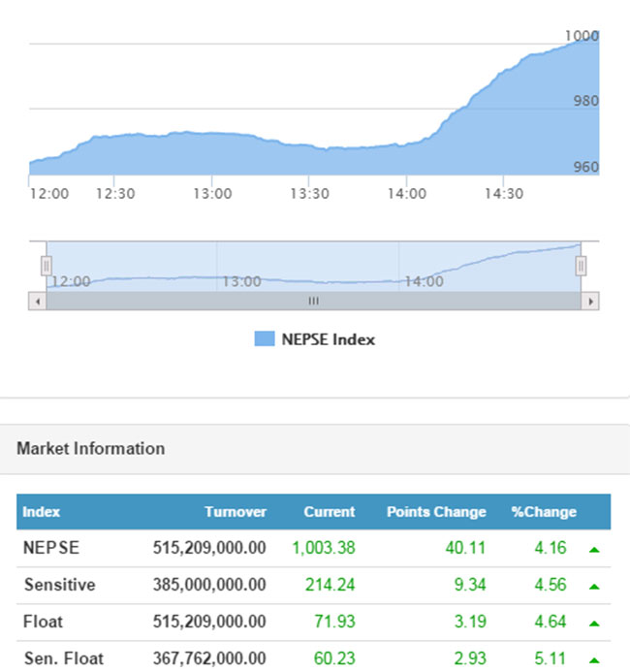This screenshot has height=672, width=630.
Task: Click the 14:00 label inside the navigator
Action: tap(424, 281)
